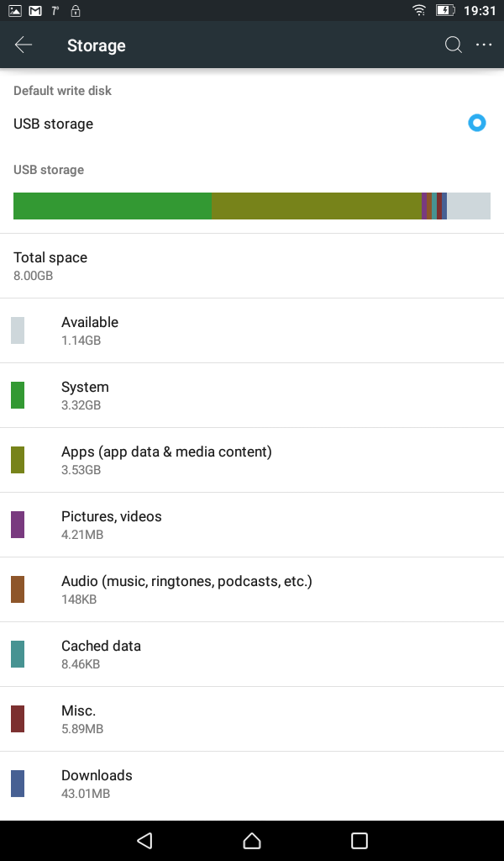Open recent apps with square button
Image resolution: width=504 pixels, height=861 pixels.
coord(360,841)
